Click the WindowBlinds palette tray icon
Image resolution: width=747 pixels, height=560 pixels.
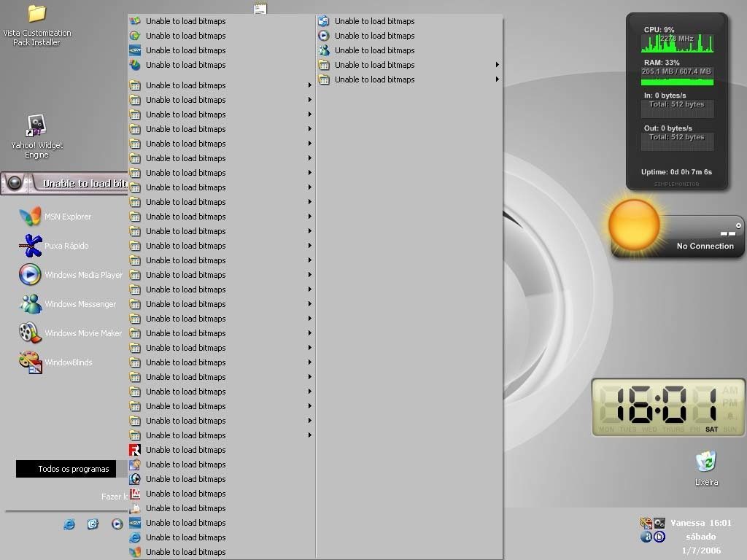coord(646,524)
